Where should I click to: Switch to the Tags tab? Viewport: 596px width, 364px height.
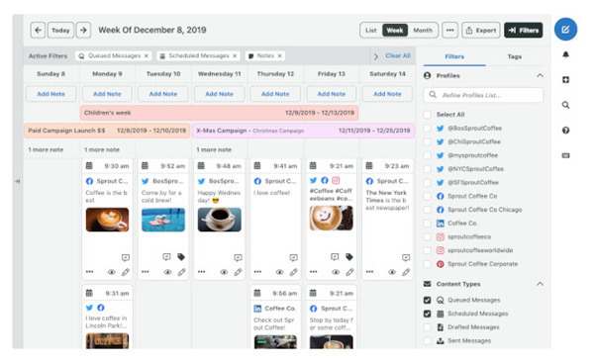click(x=514, y=56)
